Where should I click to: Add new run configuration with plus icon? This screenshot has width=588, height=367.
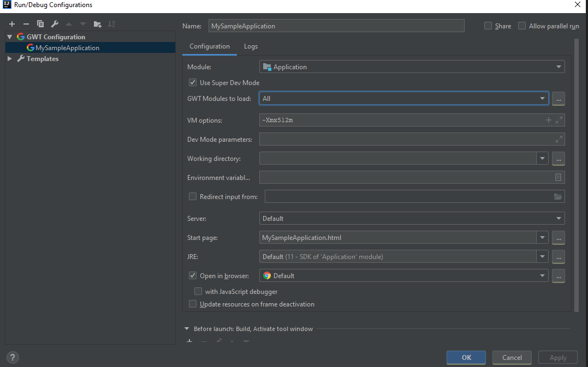[12, 24]
